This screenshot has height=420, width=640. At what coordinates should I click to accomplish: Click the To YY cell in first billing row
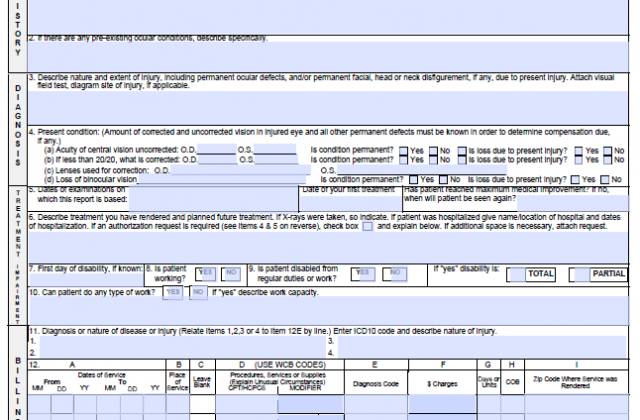[x=154, y=404]
